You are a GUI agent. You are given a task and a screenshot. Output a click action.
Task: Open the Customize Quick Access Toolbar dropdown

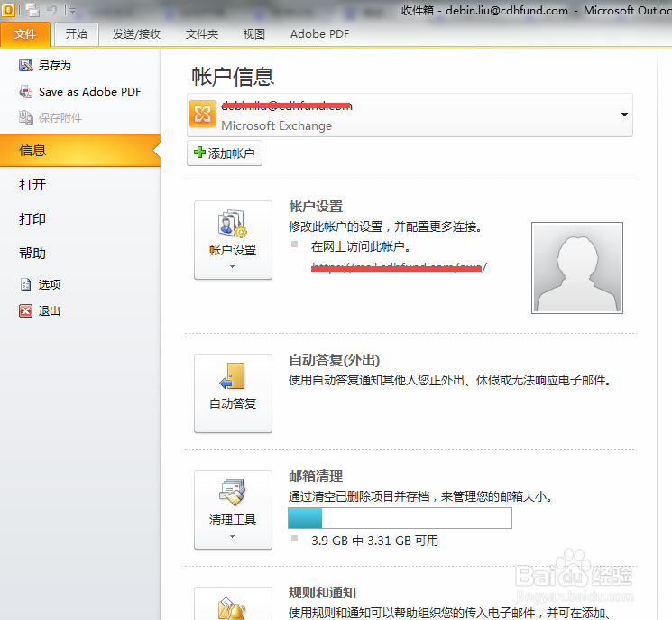[72, 10]
